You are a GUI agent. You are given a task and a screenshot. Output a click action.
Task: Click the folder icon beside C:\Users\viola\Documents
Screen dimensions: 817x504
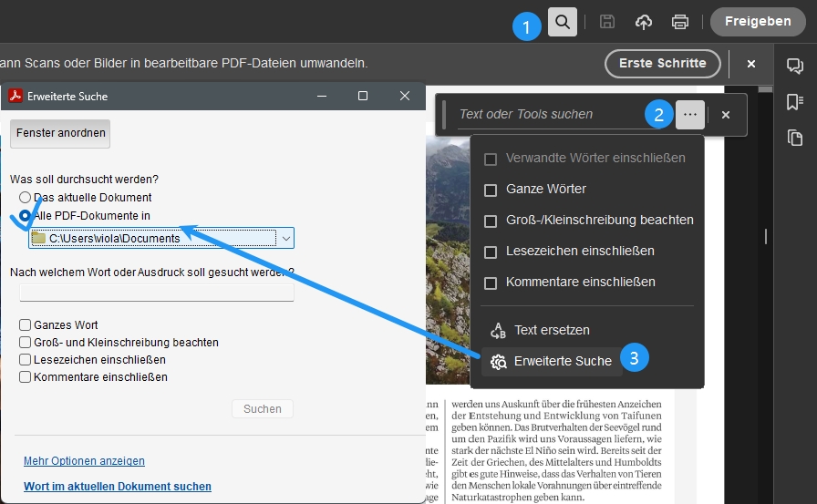pyautogui.click(x=38, y=238)
